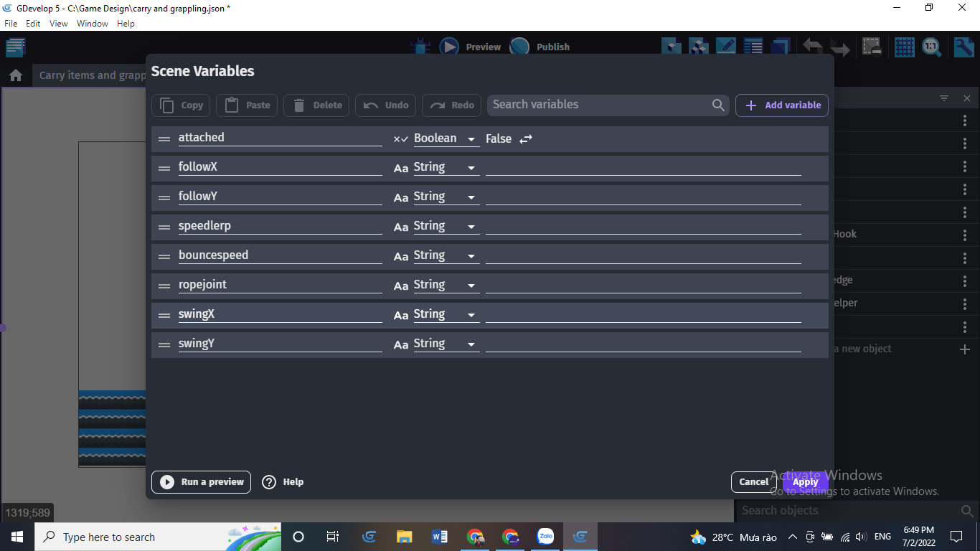Open the File menu

pyautogui.click(x=11, y=24)
